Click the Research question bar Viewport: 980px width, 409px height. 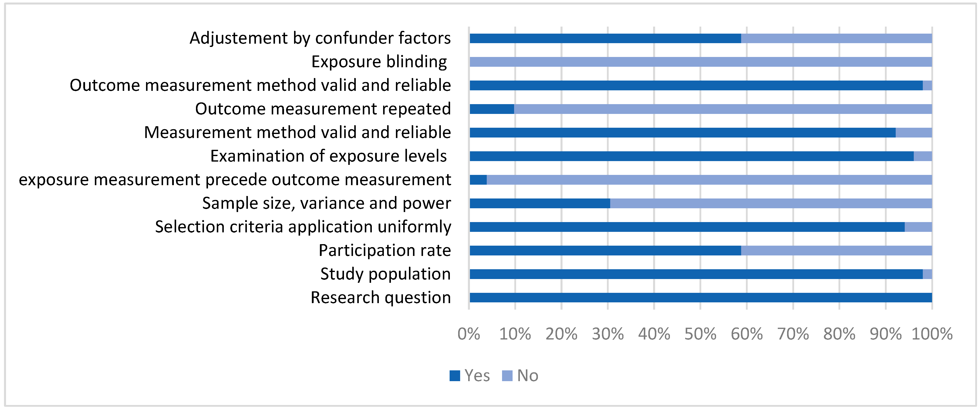click(701, 298)
